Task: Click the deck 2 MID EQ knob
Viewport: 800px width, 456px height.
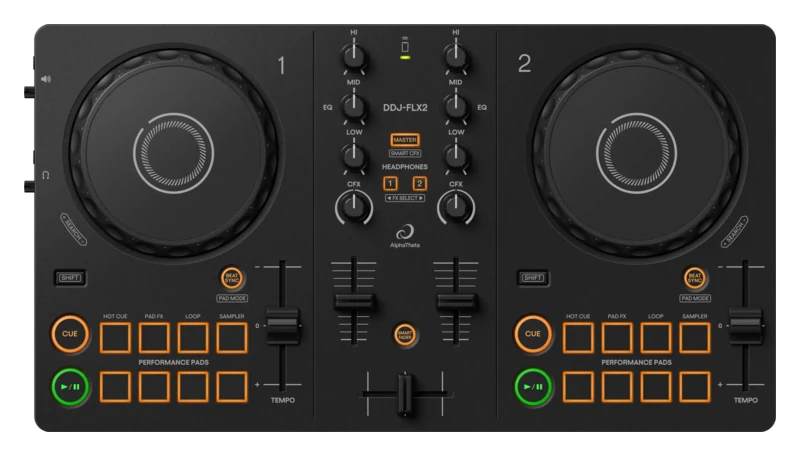Action: tap(456, 106)
